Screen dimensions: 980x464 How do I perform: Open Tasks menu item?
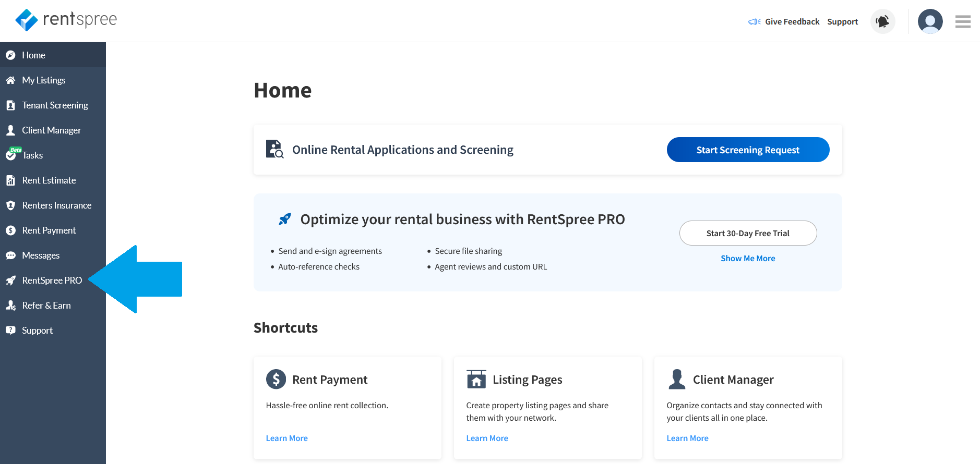click(x=53, y=155)
